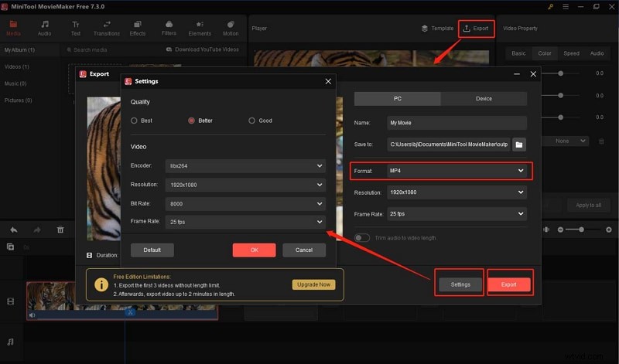
Task: Select the Good quality radio button
Action: click(252, 121)
